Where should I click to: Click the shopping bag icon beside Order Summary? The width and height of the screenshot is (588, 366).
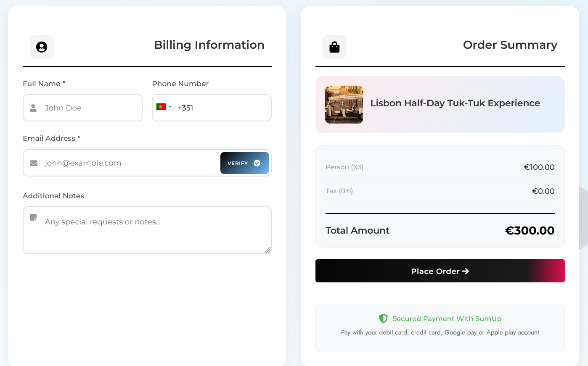pos(334,47)
